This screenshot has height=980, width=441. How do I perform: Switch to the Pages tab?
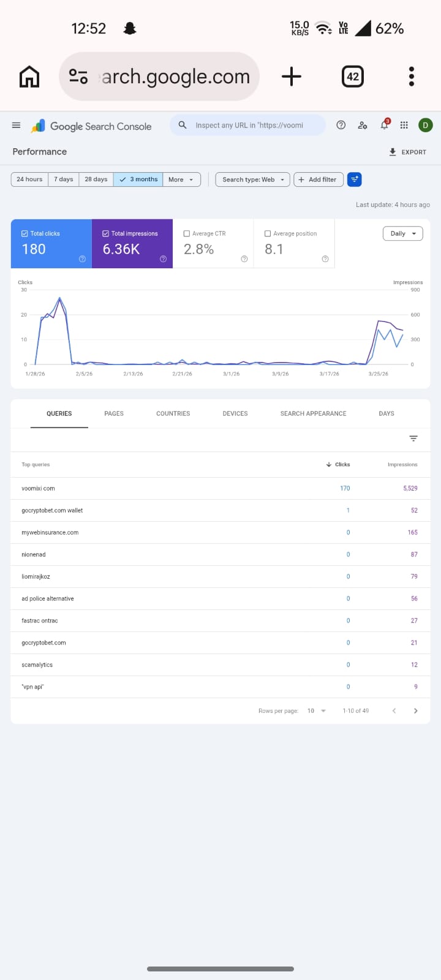click(114, 413)
